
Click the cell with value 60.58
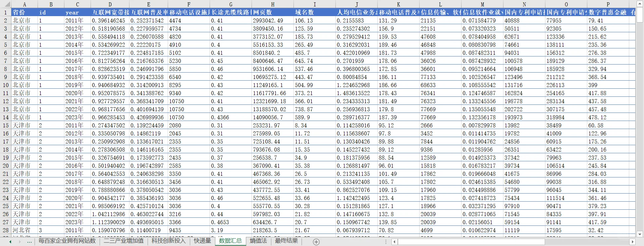pos(608,125)
